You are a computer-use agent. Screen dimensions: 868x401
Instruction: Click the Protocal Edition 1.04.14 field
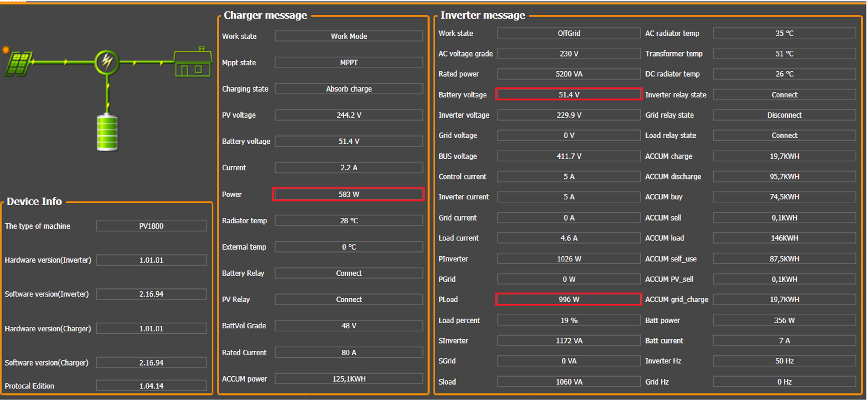pos(151,386)
